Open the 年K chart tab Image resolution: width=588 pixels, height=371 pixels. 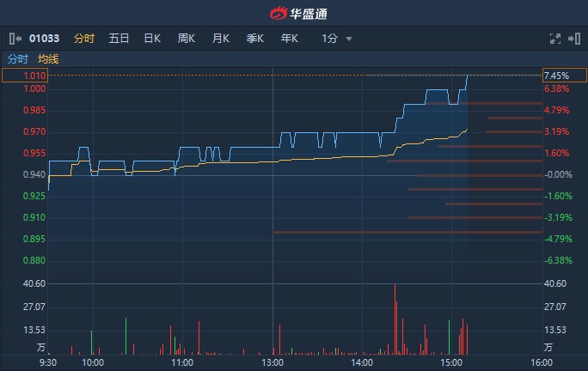tap(290, 39)
